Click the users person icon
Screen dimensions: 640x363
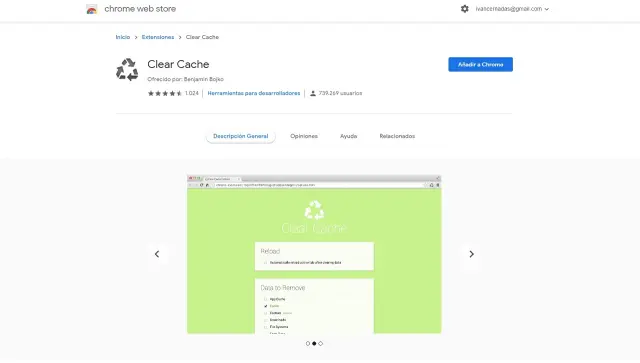[x=313, y=93]
